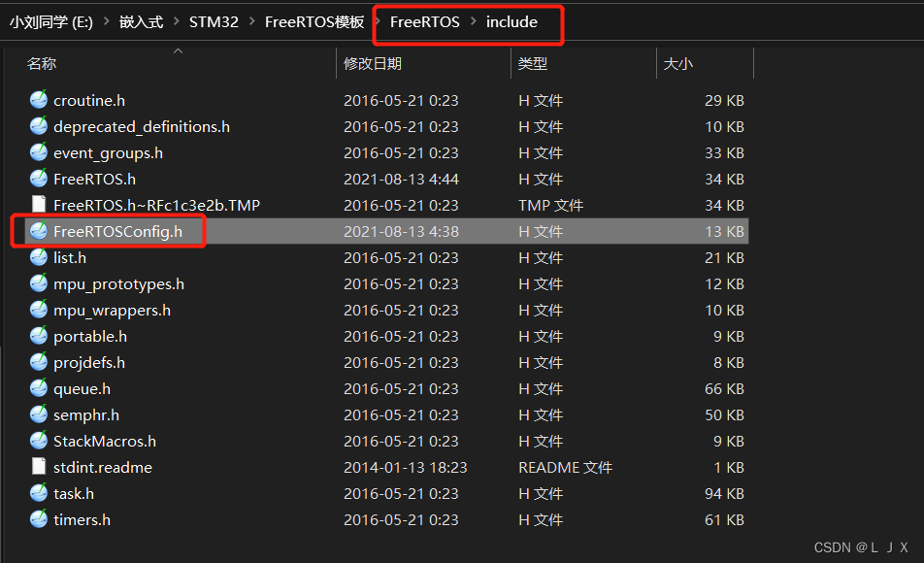The height and width of the screenshot is (563, 924).
Task: Click the include breadcrumb segment
Action: click(511, 21)
